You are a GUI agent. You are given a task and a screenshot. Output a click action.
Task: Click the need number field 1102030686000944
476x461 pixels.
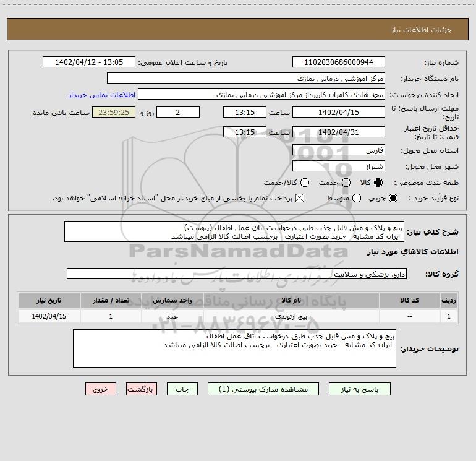(x=339, y=62)
